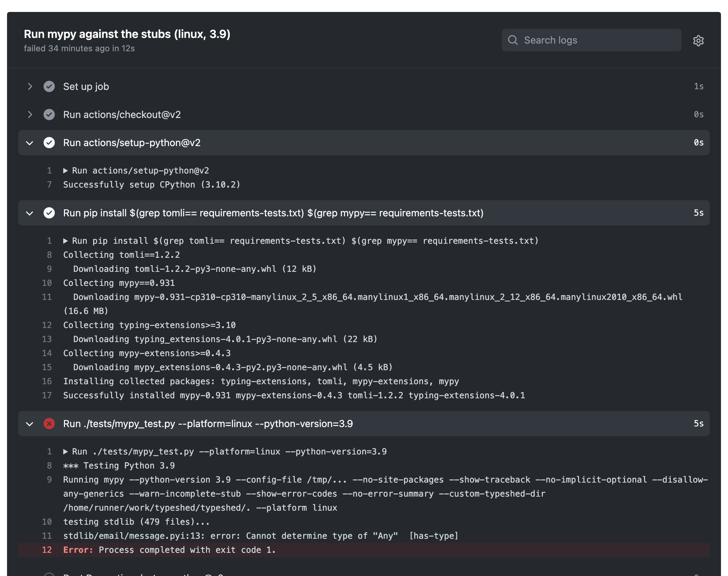
Task: Click the red failure icon on mypy_test step
Action: tap(49, 424)
